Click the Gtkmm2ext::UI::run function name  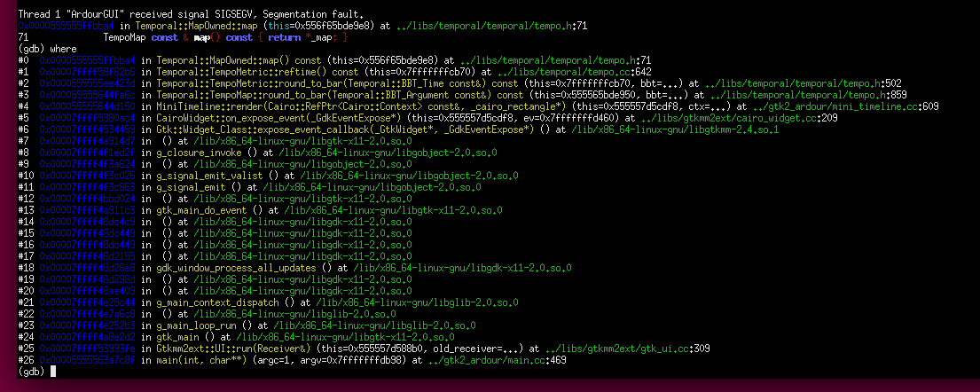click(199, 349)
